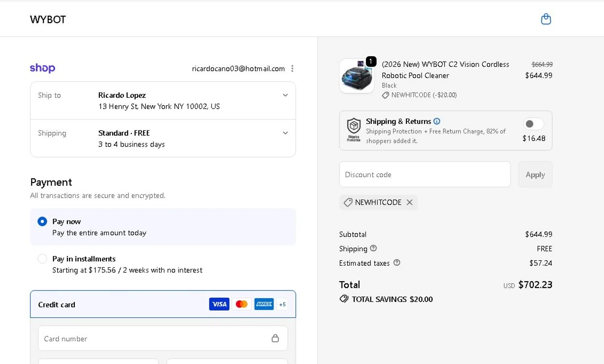Viewport: 604px width, 364px height.
Task: Click the WYBOT store logo
Action: click(x=48, y=19)
